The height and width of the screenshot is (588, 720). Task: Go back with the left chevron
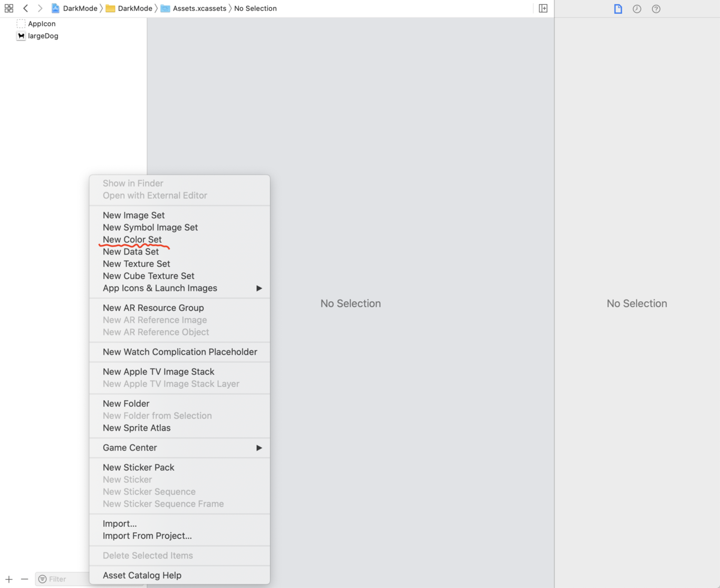25,8
